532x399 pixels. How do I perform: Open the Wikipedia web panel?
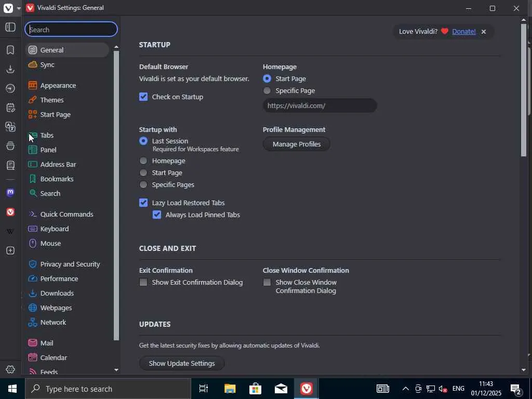[10, 231]
